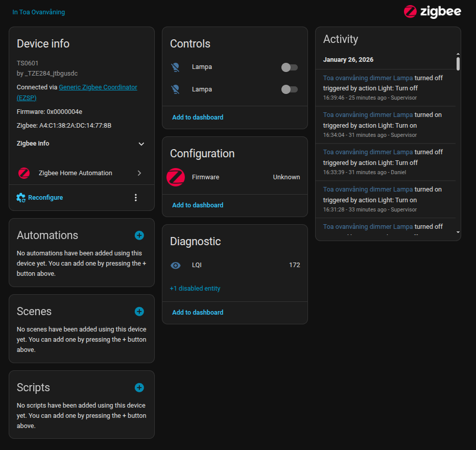Open the three-dot menu beside Reconfigure
This screenshot has height=450, width=476.
[136, 198]
